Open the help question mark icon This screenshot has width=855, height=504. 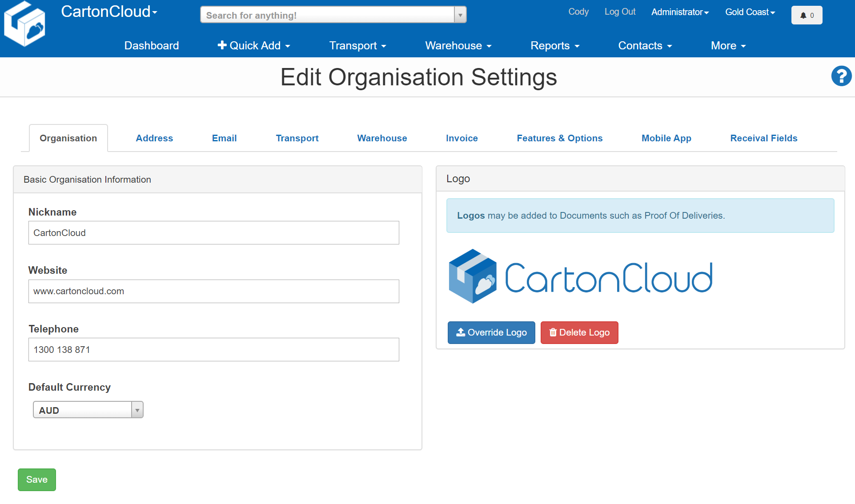841,76
